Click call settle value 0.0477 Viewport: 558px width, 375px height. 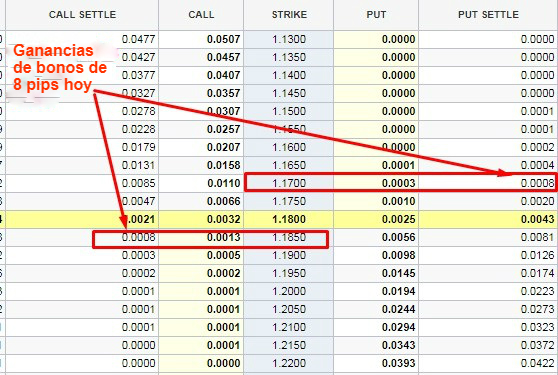138,39
